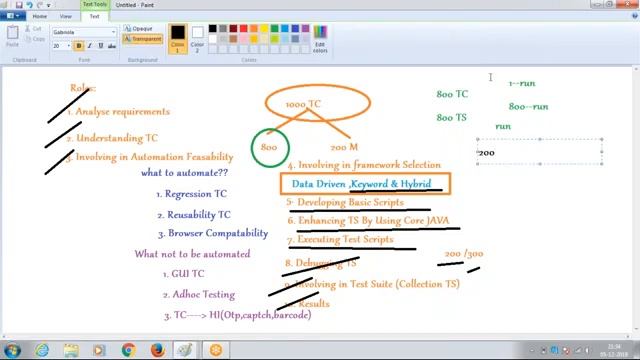Cut the selected text
The image size is (640, 360).
33,29
